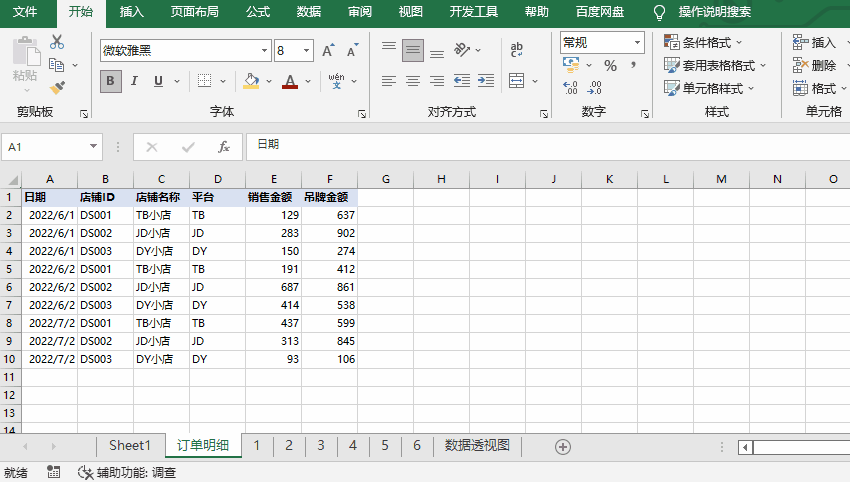
Task: Apply cell borders icon
Action: coord(204,81)
